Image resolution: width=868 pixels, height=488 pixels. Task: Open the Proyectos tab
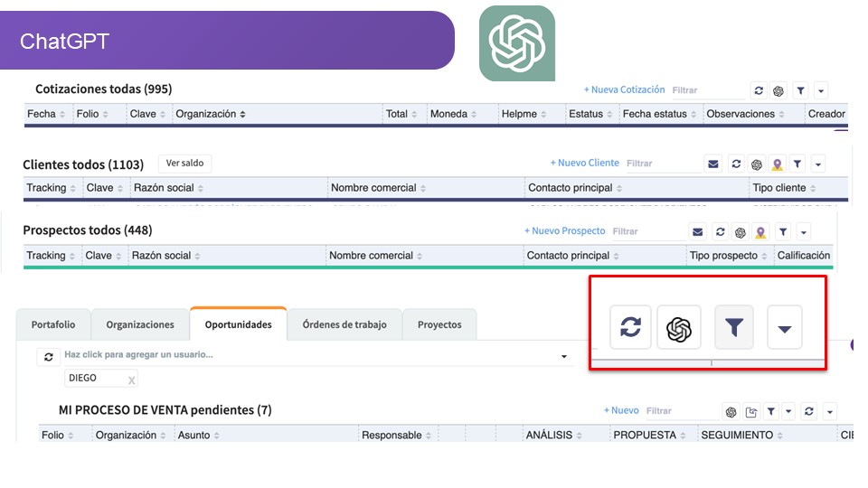439,324
